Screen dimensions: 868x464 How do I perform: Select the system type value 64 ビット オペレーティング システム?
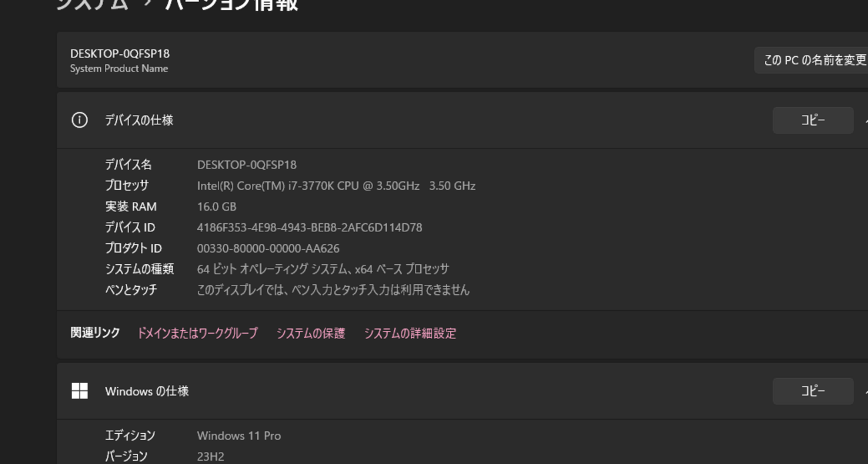(323, 269)
